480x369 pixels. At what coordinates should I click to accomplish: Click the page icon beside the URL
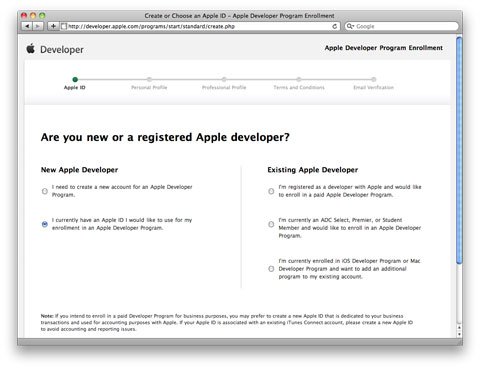tap(64, 26)
